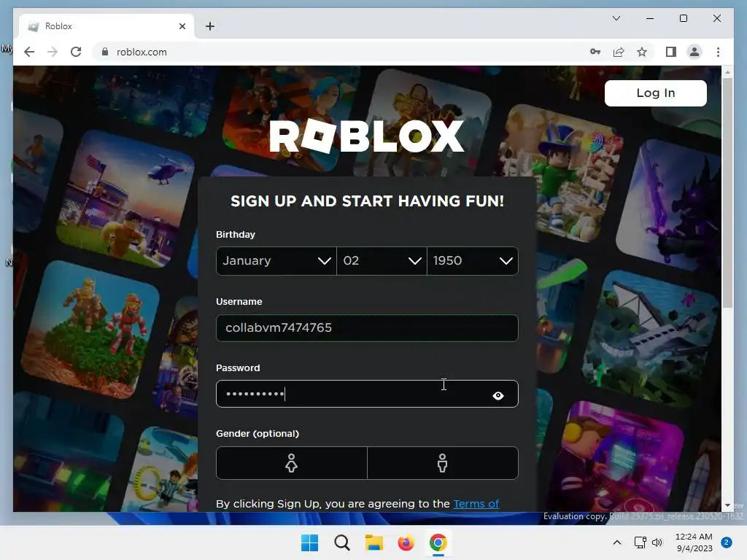
Task: Go back to the previous page
Action: click(x=29, y=52)
